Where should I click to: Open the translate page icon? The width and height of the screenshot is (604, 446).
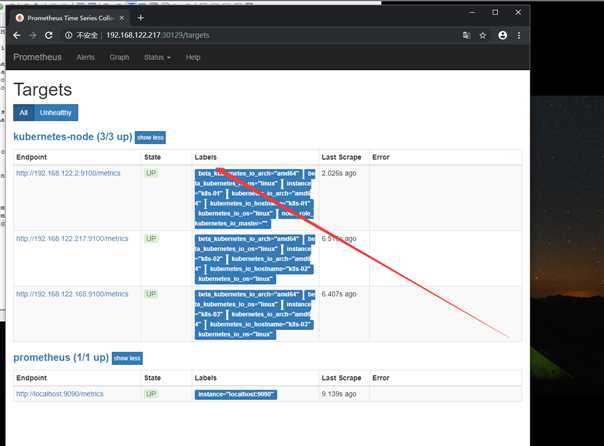point(466,35)
